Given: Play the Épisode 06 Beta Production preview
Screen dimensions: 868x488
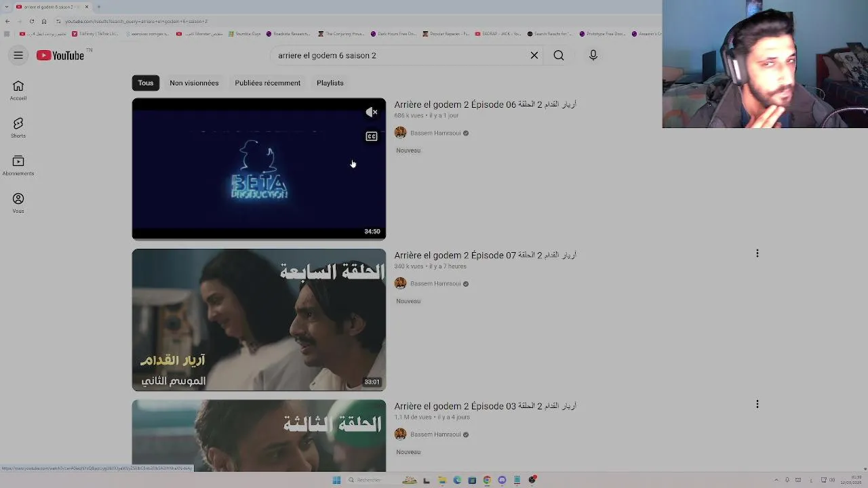Looking at the screenshot, I should point(259,169).
